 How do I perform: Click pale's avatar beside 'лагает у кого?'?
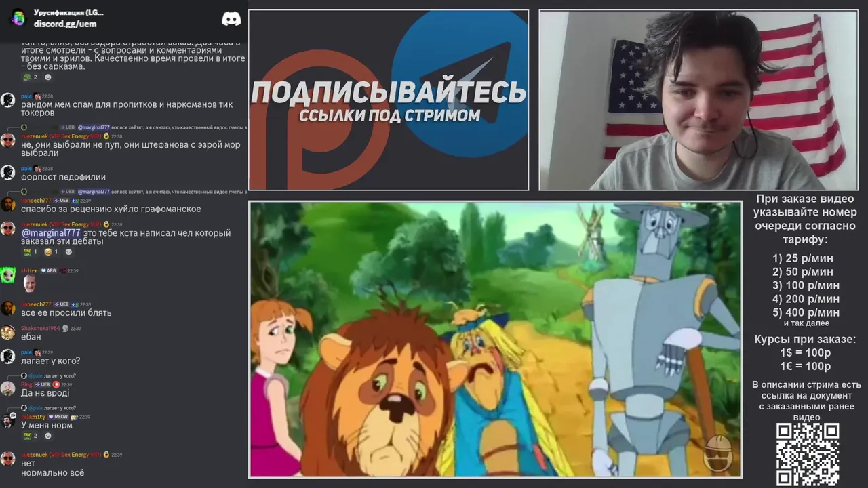click(x=7, y=356)
